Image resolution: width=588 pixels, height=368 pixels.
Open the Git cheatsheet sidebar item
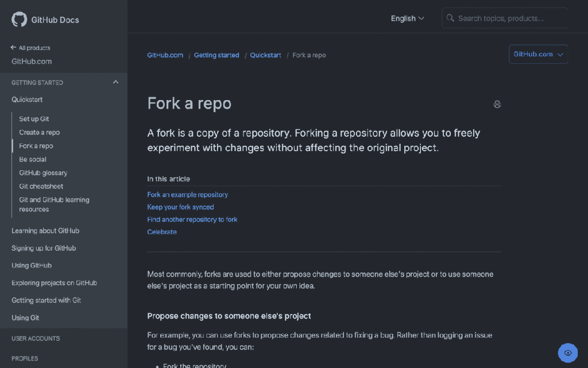[x=41, y=186]
